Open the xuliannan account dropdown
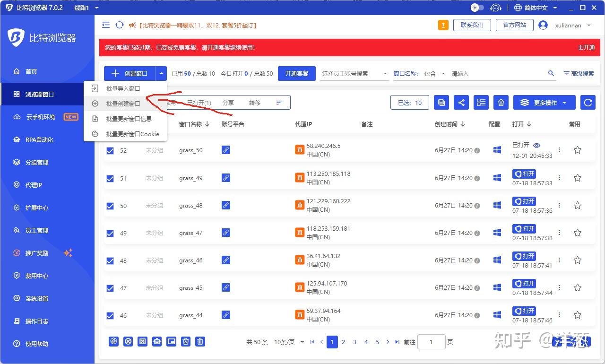 tap(565, 25)
